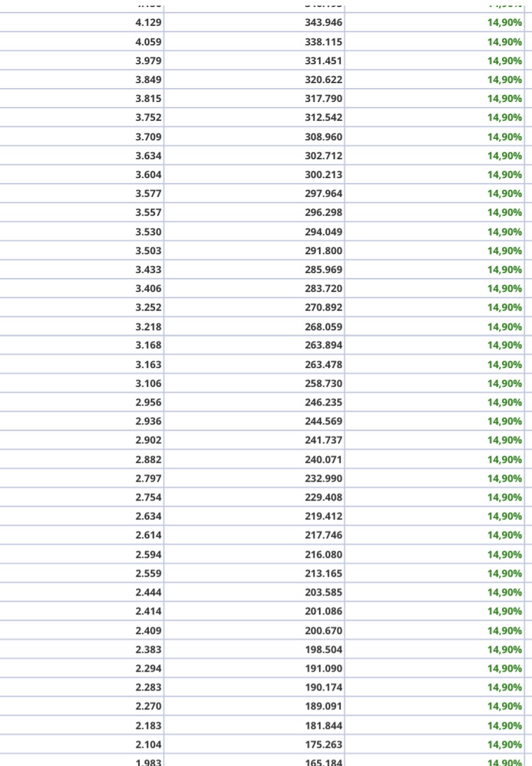This screenshot has height=766, width=532.
Task: Click the value 285.969
Action: click(323, 270)
